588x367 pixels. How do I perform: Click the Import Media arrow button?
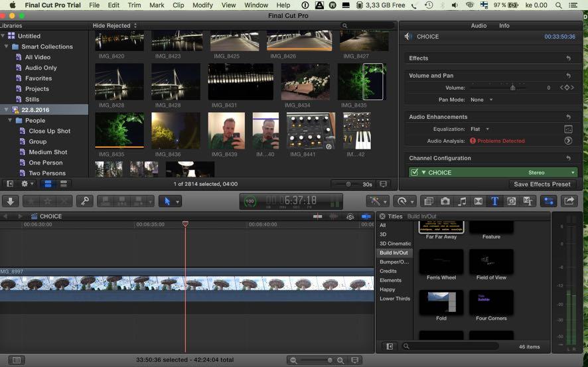pyautogui.click(x=11, y=201)
